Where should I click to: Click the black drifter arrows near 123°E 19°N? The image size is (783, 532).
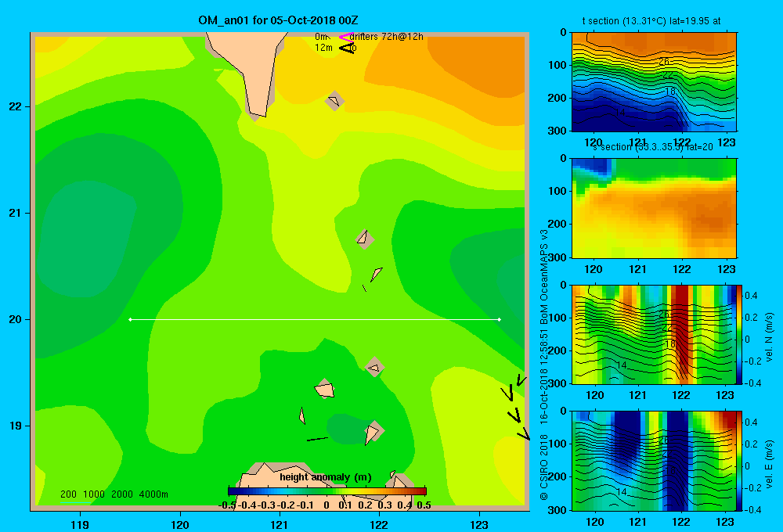pos(515,407)
